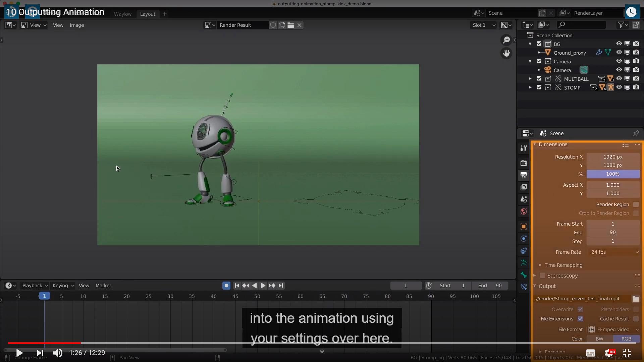Click the pan hand viewport icon
Image resolution: width=644 pixels, height=362 pixels.
(506, 53)
